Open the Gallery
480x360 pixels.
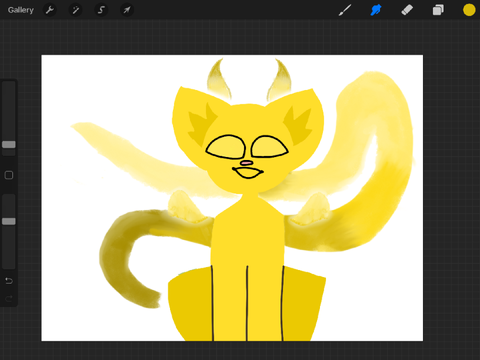click(x=21, y=10)
